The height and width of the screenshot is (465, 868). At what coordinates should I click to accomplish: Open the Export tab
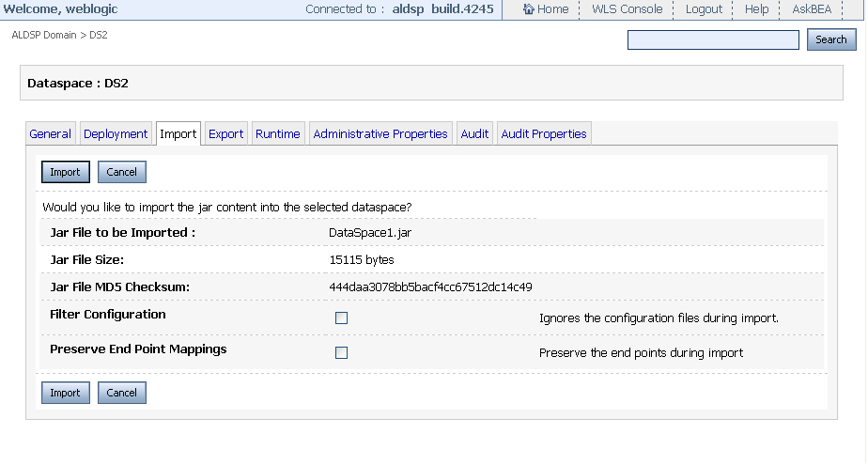pyautogui.click(x=225, y=134)
